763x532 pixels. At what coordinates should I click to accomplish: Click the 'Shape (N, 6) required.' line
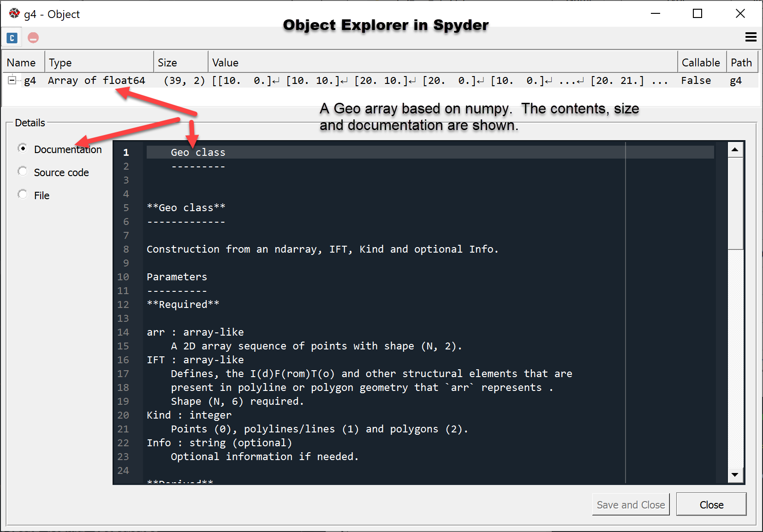point(237,401)
